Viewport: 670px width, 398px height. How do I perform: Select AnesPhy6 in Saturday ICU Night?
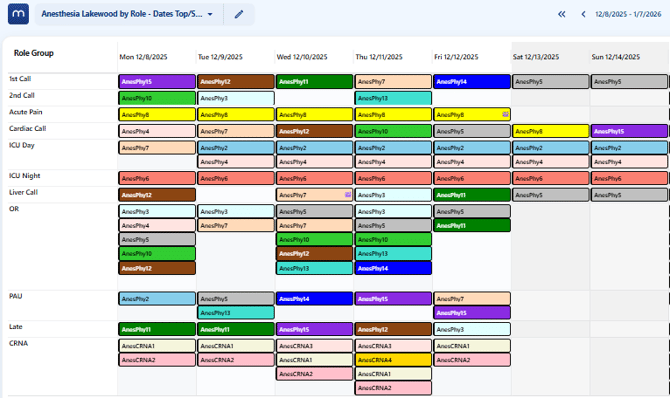point(551,178)
